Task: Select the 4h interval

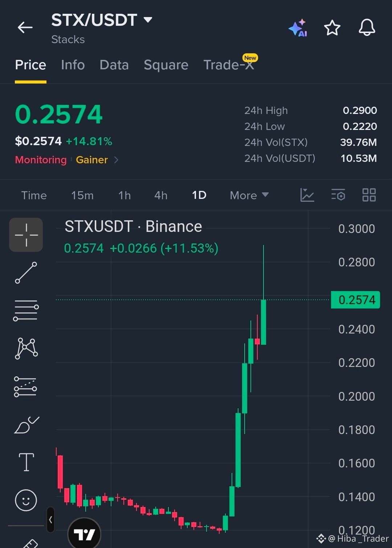Action: (161, 196)
